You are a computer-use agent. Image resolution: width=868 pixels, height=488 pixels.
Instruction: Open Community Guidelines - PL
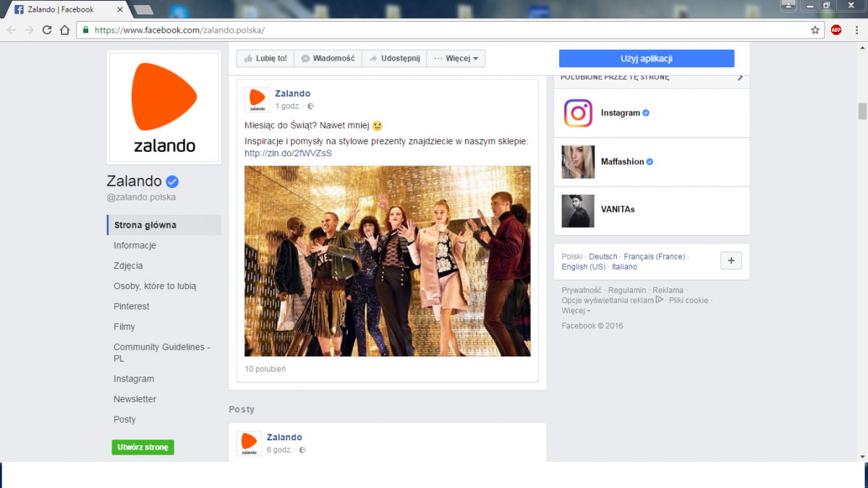point(162,352)
